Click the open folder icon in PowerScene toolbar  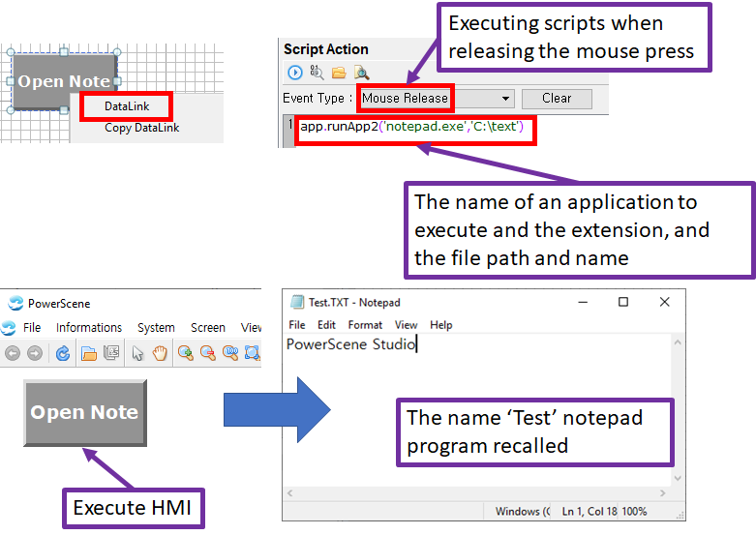click(89, 354)
